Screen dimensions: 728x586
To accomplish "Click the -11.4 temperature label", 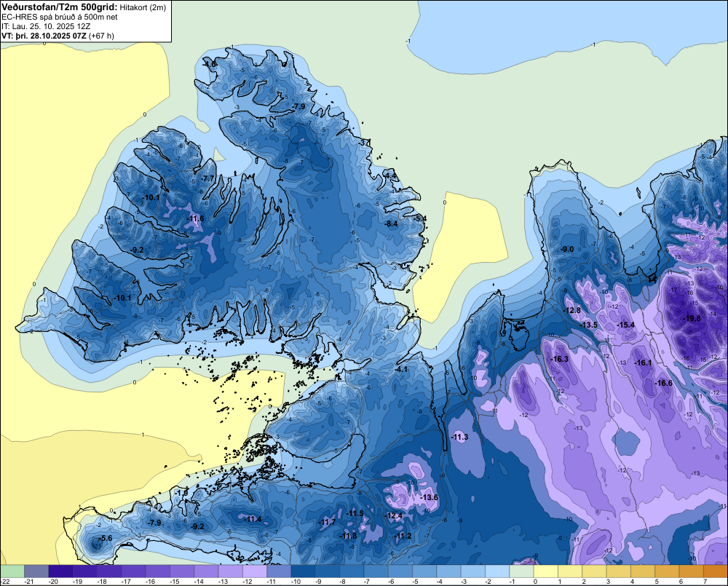I will (x=253, y=519).
